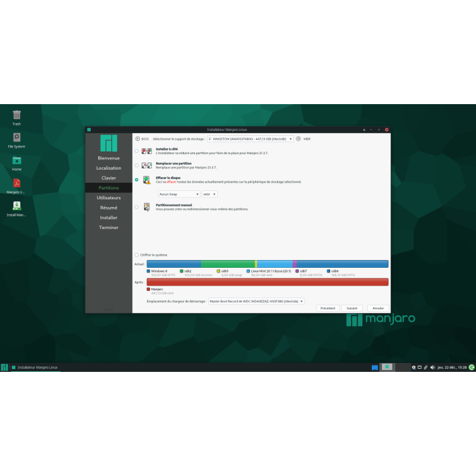476x476 pixels.
Task: Open the Aucun Swap dropdown
Action: coord(179,195)
